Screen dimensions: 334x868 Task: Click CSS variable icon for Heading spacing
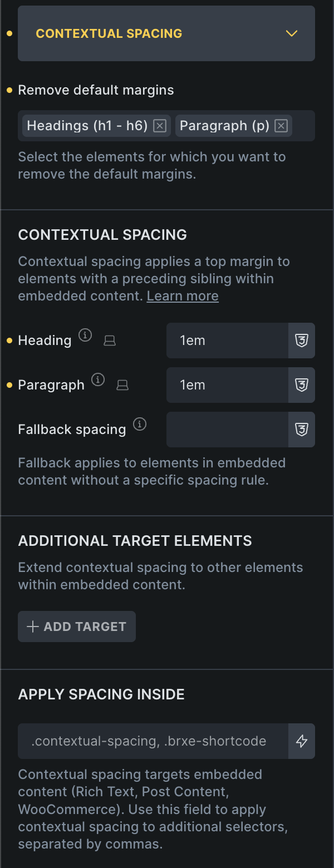[x=302, y=341]
